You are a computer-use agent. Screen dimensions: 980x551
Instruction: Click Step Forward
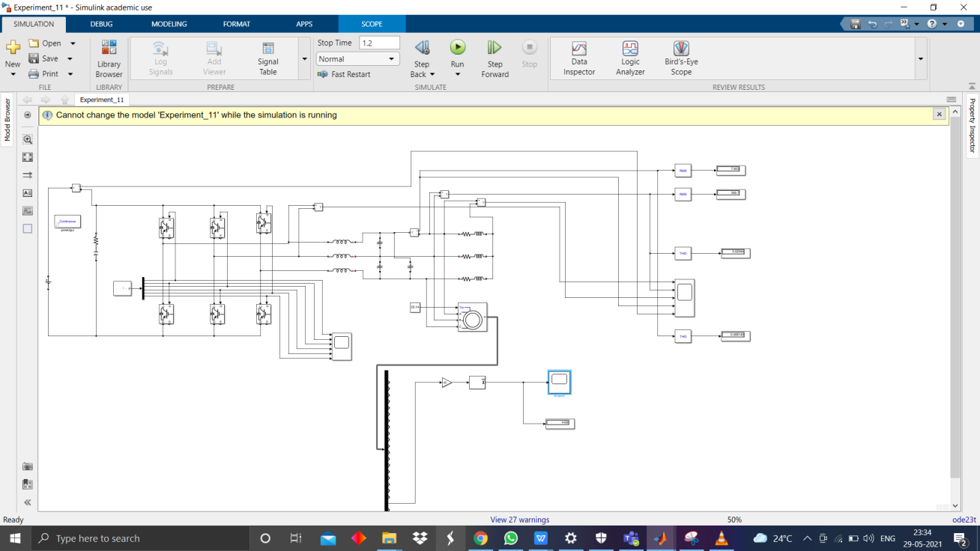pyautogui.click(x=494, y=58)
